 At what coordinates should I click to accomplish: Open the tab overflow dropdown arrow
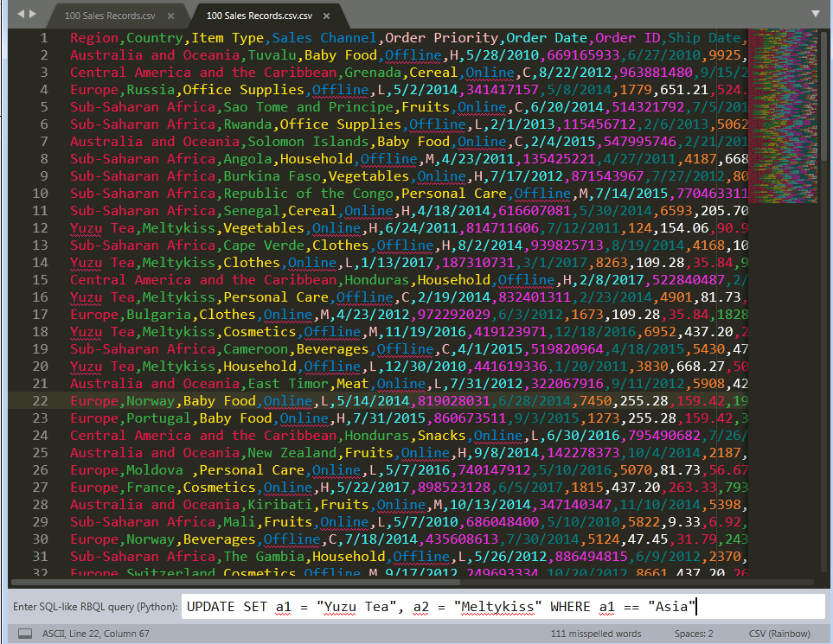click(815, 14)
